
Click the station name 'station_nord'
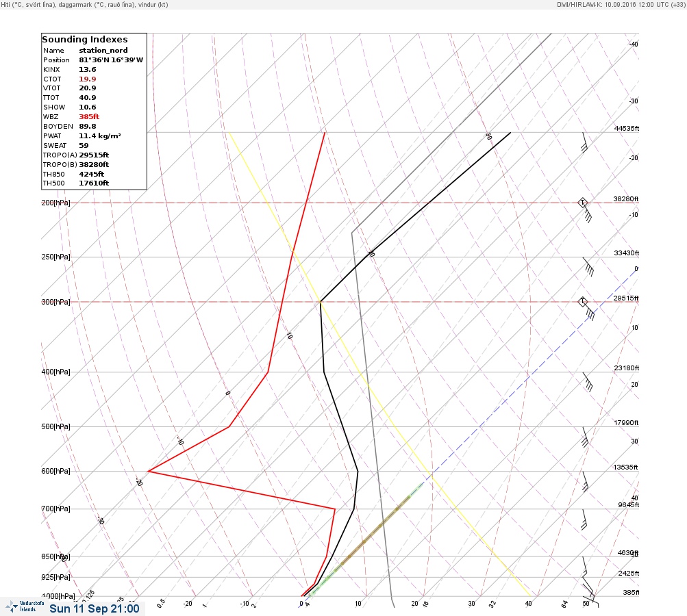[103, 51]
